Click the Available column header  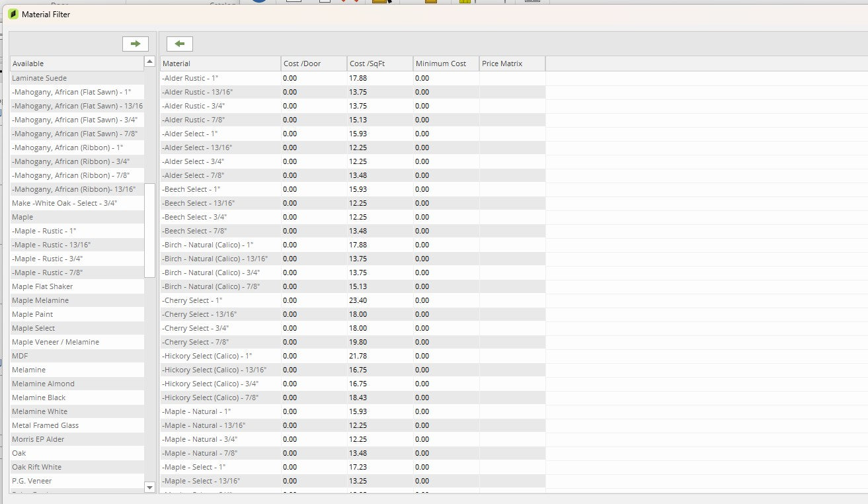(76, 63)
